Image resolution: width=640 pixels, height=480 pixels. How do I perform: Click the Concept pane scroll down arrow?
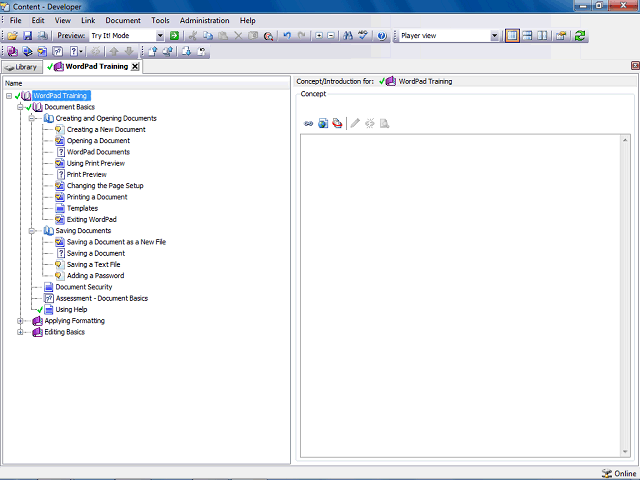(625, 451)
